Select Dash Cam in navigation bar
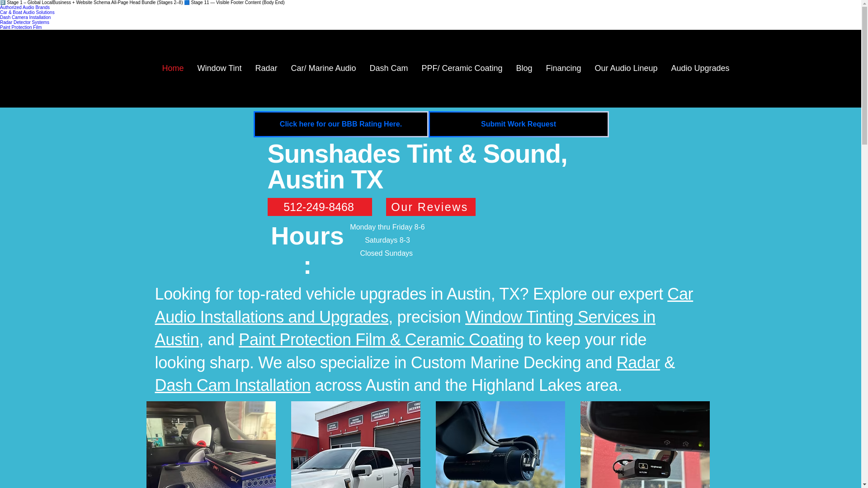Screen dimensions: 868x488 (388, 68)
